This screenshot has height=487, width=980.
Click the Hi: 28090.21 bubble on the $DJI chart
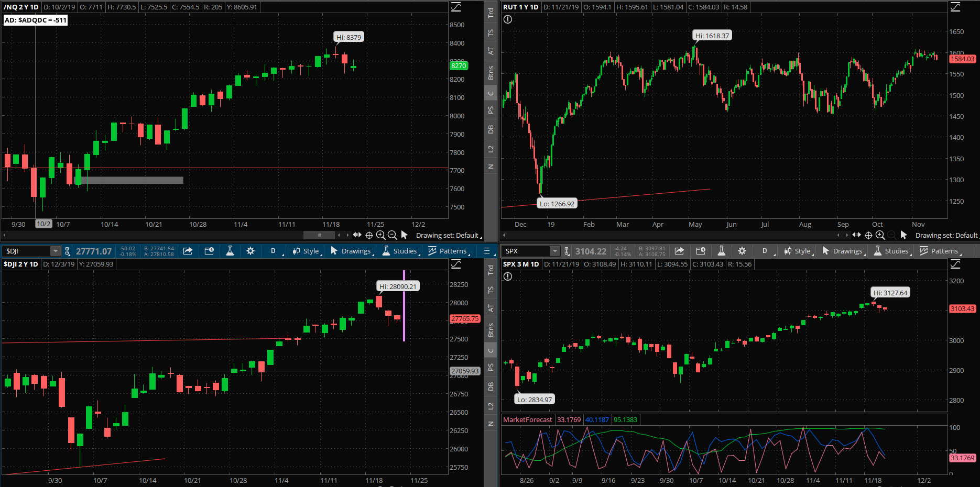pos(398,286)
